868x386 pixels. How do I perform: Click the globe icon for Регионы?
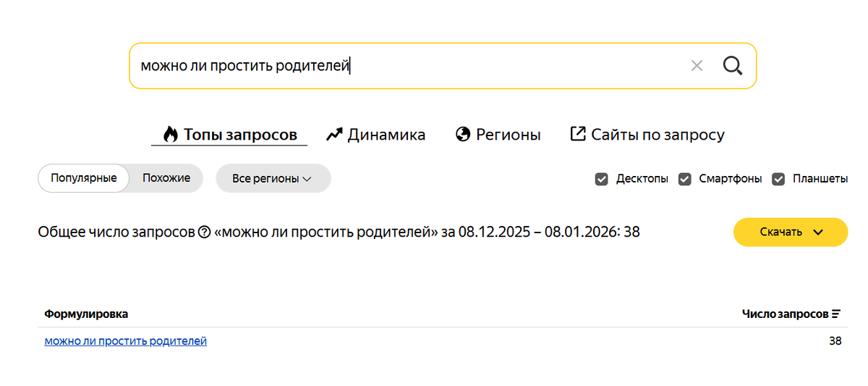(x=463, y=135)
